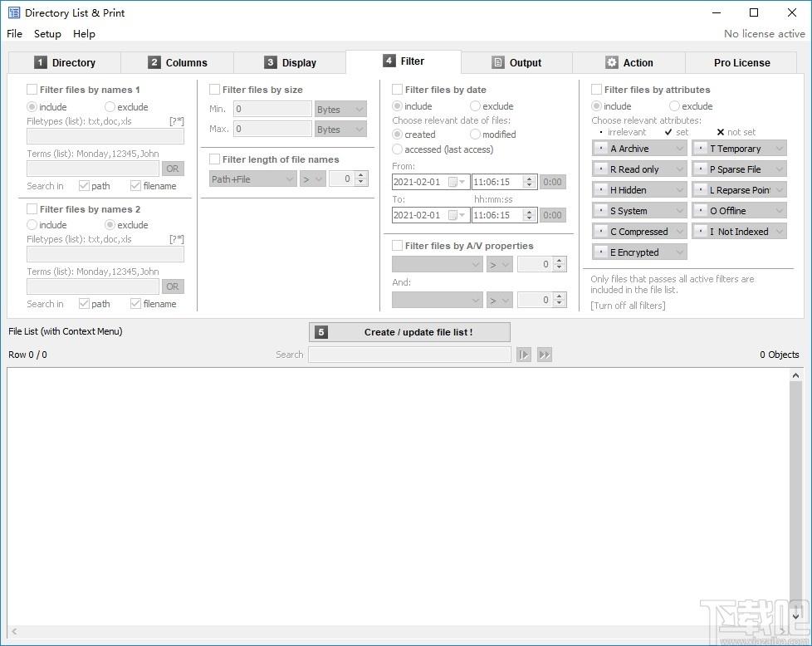This screenshot has width=812, height=646.
Task: Expand the E Encrypted attribute dropdown arrow
Action: coord(680,252)
